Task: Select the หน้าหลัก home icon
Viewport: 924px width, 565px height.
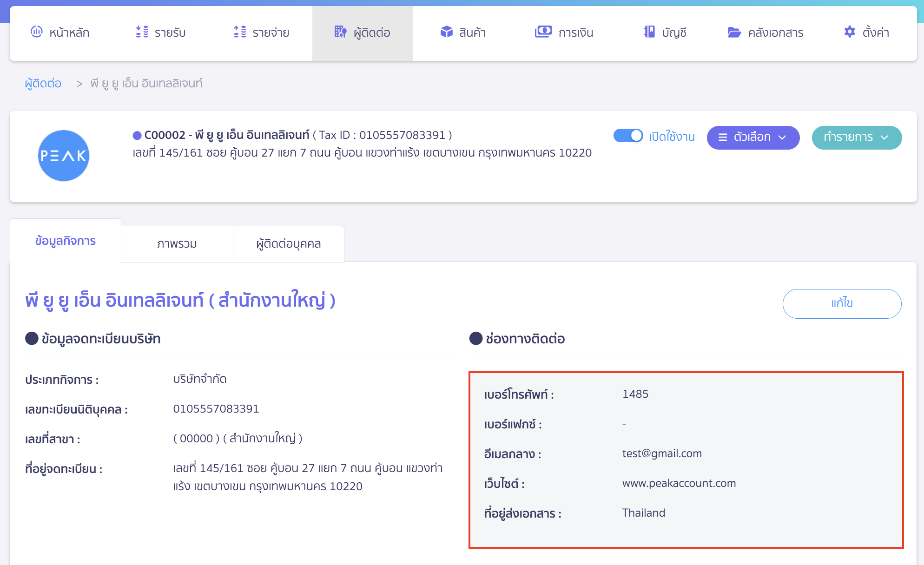Action: (x=37, y=32)
